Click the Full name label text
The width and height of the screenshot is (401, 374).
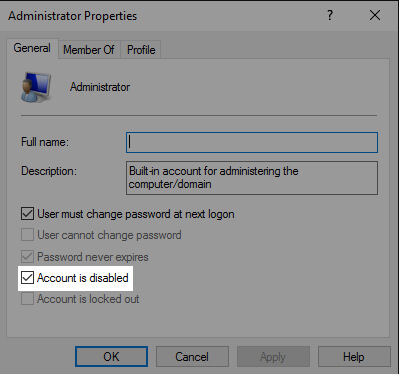45,142
